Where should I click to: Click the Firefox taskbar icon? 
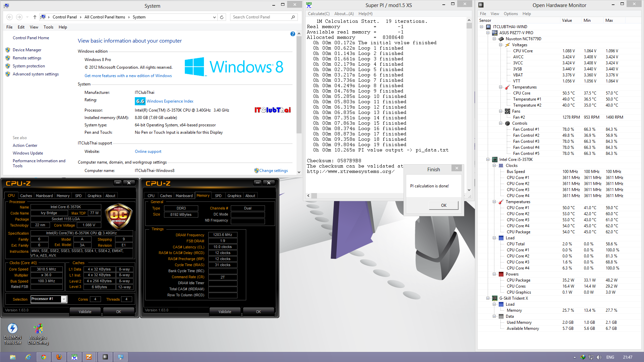(x=59, y=357)
